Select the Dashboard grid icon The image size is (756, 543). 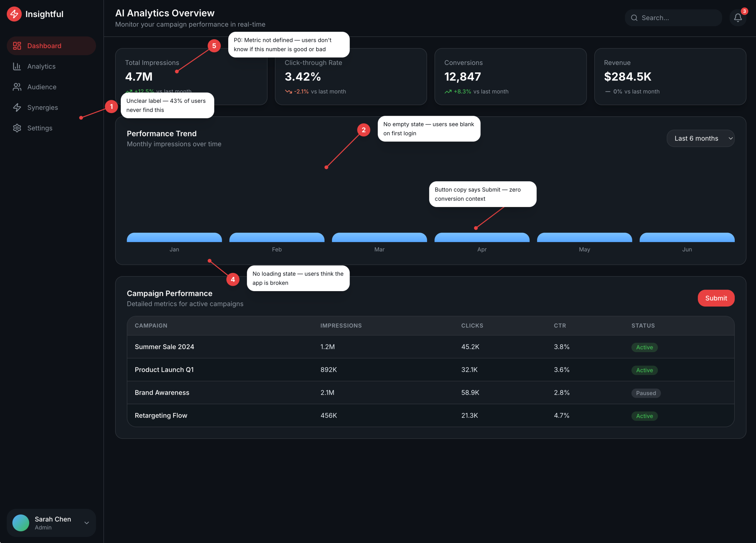pos(17,46)
